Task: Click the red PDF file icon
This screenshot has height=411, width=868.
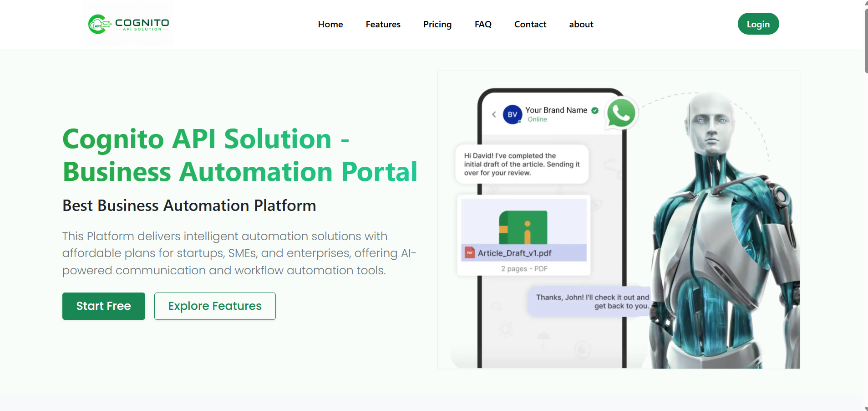Action: (x=470, y=253)
